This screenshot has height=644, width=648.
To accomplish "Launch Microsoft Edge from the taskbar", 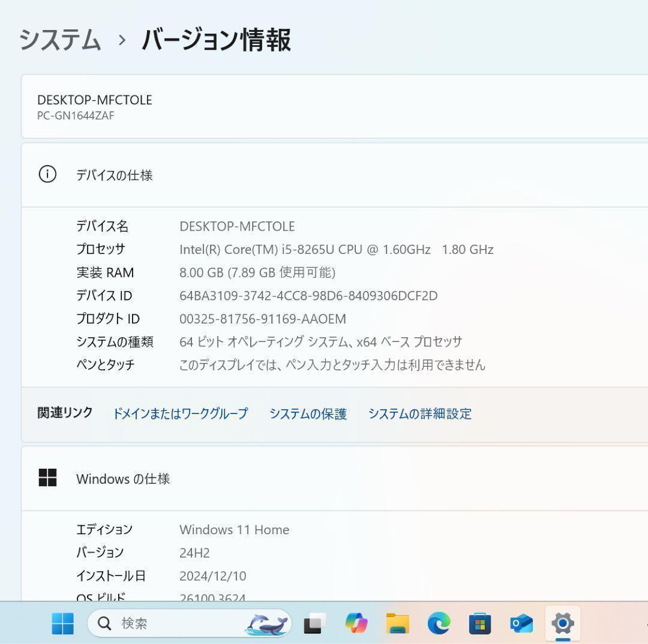I will point(439,624).
